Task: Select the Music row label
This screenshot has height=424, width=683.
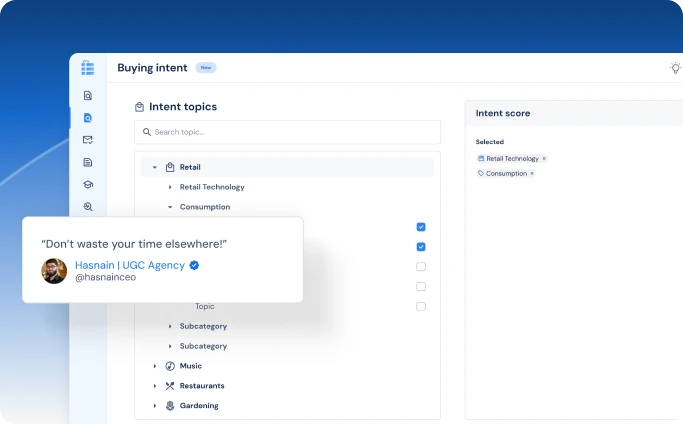Action: pyautogui.click(x=191, y=366)
